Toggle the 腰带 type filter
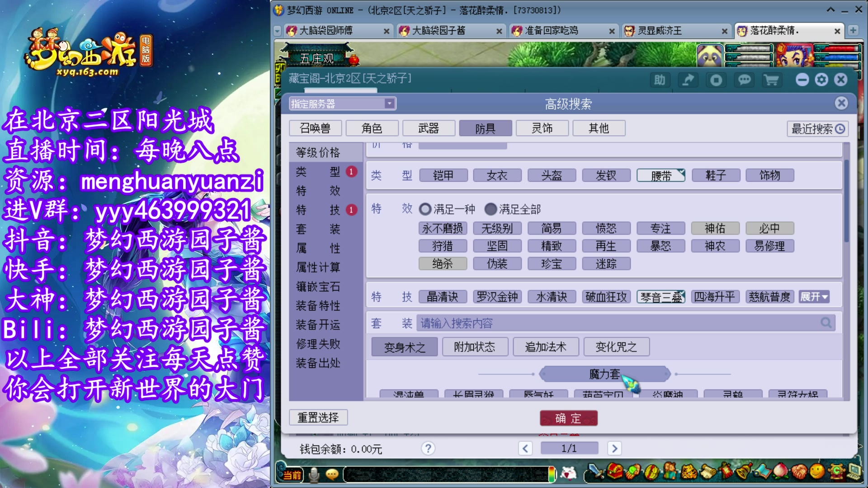 click(x=661, y=175)
